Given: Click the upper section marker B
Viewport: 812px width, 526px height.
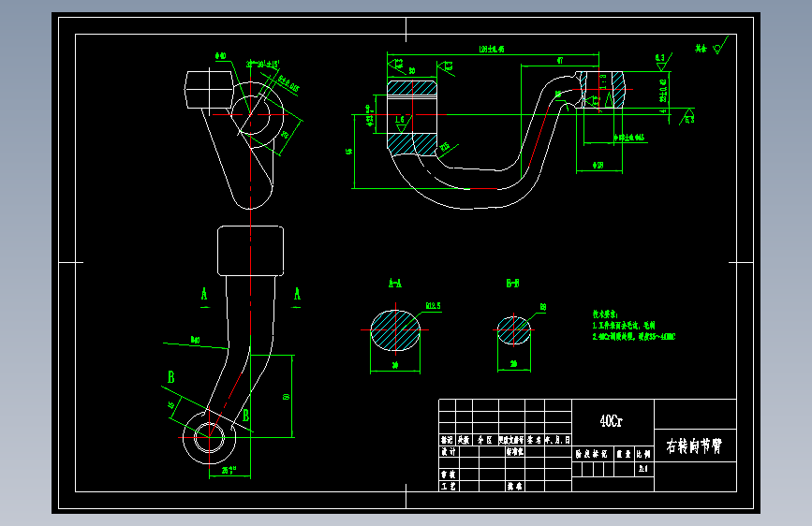Looking at the screenshot, I should tap(170, 377).
